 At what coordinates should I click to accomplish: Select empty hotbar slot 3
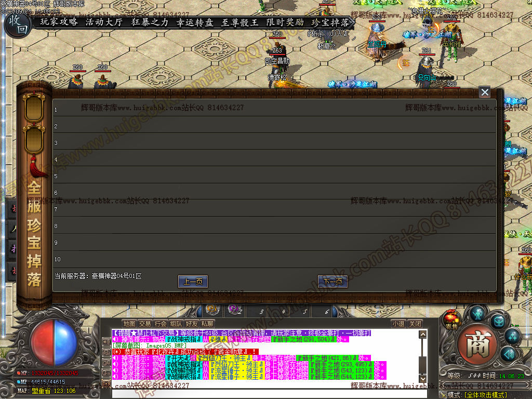(257, 311)
